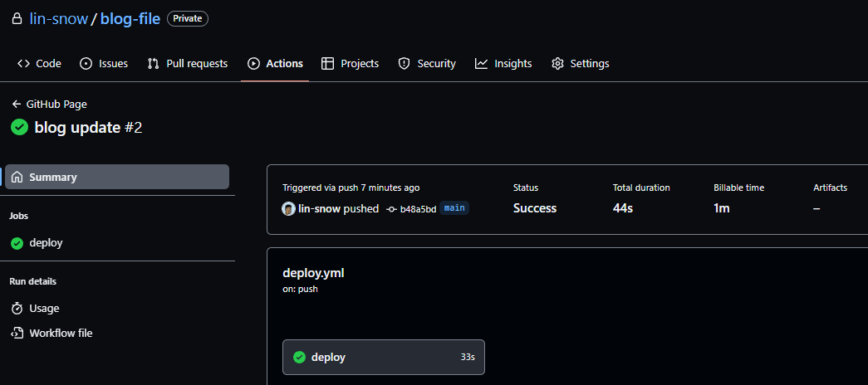Select Summary in the sidebar
The image size is (868, 385).
[x=117, y=177]
